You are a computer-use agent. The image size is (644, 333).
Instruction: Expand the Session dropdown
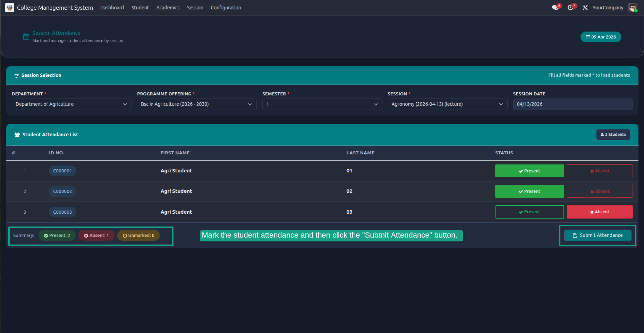point(447,104)
